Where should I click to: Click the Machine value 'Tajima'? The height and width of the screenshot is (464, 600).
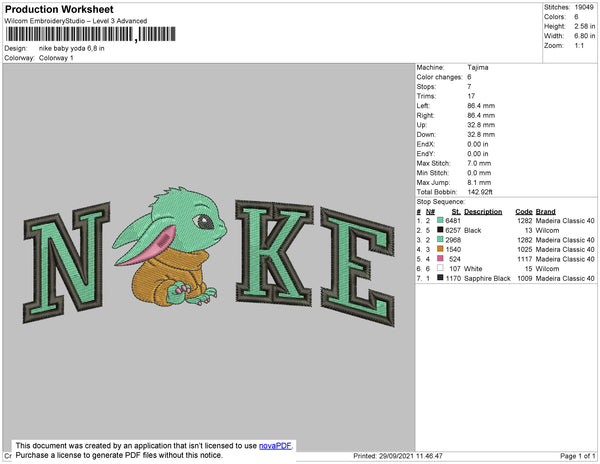[478, 67]
